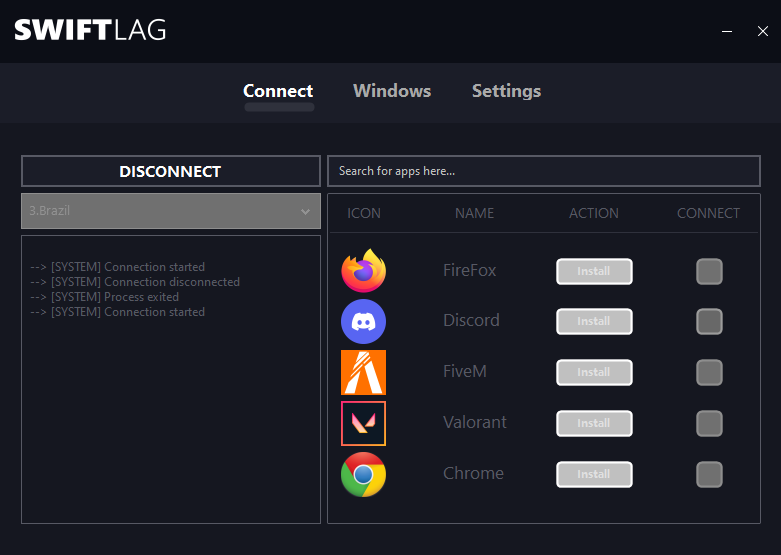Click the FireFox app icon
The width and height of the screenshot is (781, 555).
[x=363, y=271]
